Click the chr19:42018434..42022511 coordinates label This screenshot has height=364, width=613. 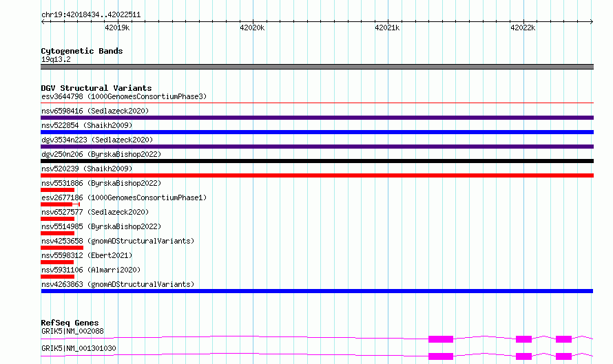(x=91, y=14)
